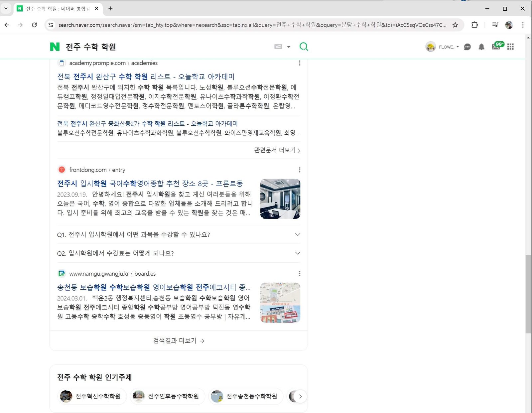Image resolution: width=532 pixels, height=413 pixels.
Task: Open the notifications bell icon
Action: click(481, 47)
